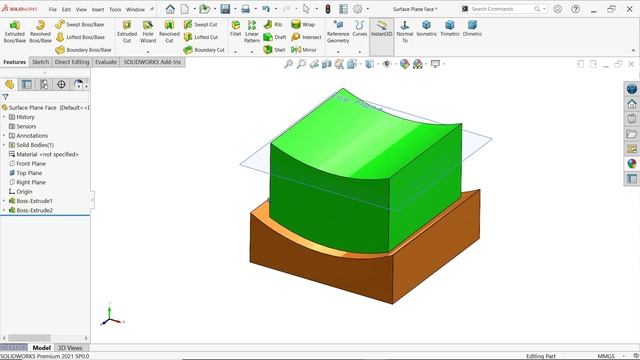The height and width of the screenshot is (360, 640).
Task: Open the Curves tool
Action: (x=360, y=29)
